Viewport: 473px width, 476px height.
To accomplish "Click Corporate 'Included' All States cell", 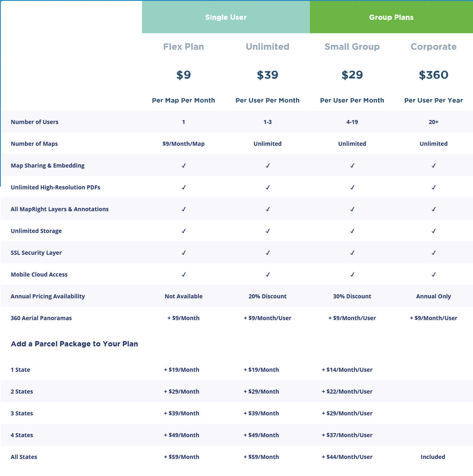I will 433,457.
